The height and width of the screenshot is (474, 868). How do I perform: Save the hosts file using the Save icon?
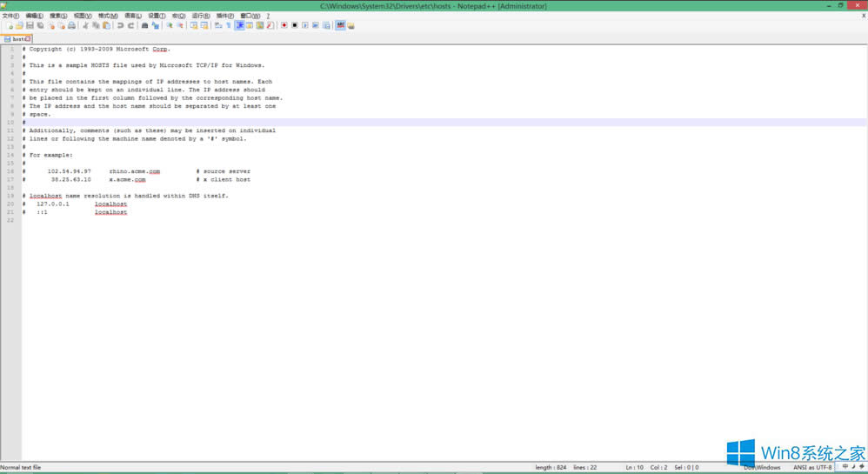point(30,25)
